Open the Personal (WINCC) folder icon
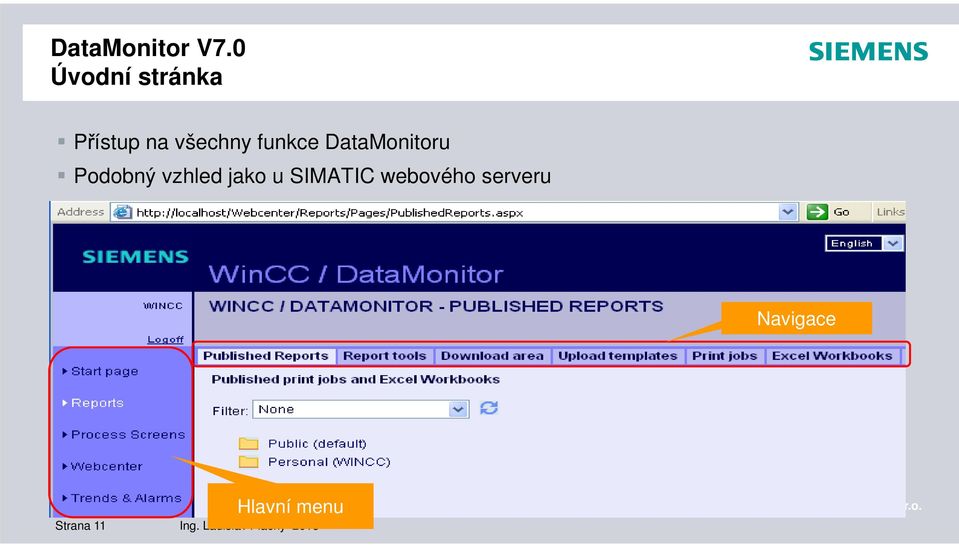The image size is (959, 545). [x=248, y=461]
